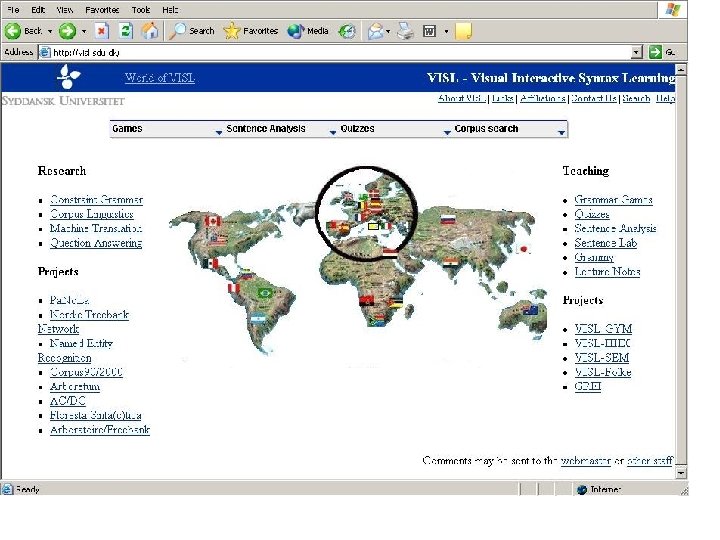The height and width of the screenshot is (540, 720).
Task: Open the Favorites menu
Action: [x=102, y=10]
